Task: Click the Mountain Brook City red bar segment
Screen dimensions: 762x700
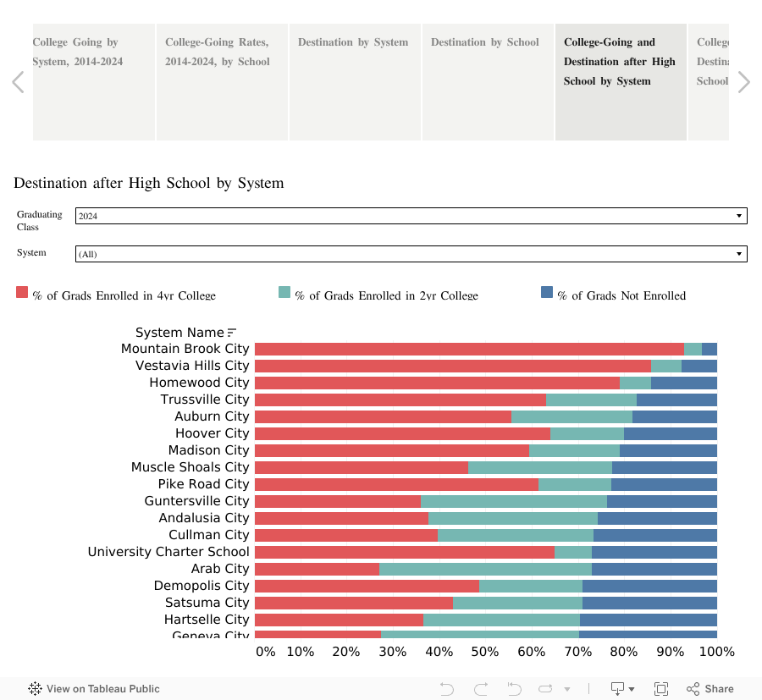Action: click(466, 348)
